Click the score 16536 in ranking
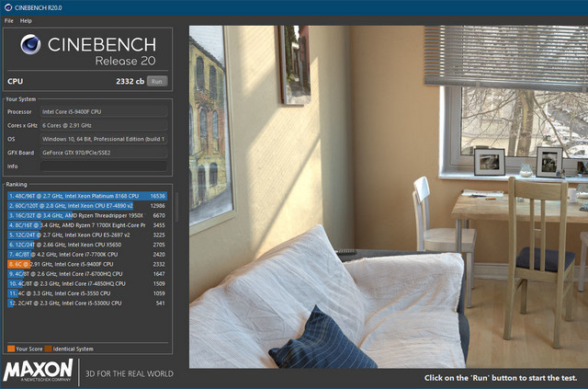588x389 pixels. (x=157, y=196)
